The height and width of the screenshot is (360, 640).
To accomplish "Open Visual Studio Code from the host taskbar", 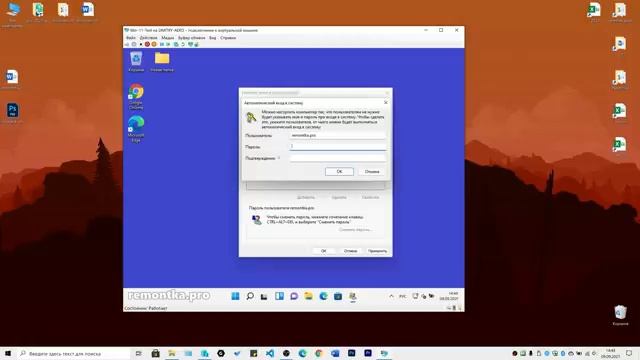I will (x=270, y=353).
